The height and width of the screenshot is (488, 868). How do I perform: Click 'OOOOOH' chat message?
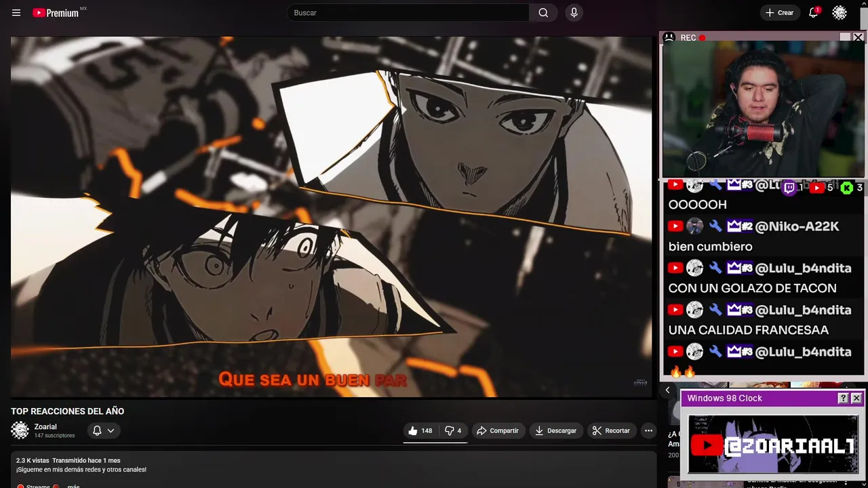(x=697, y=204)
